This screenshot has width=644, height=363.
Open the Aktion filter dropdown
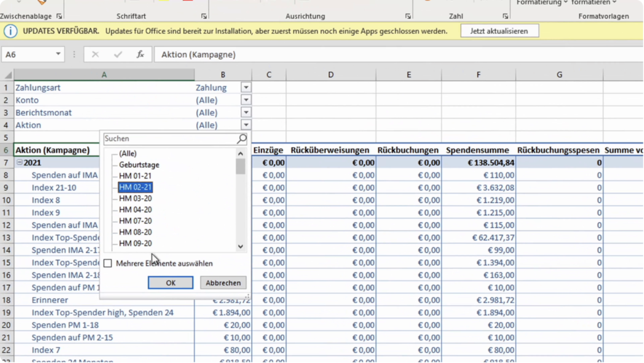point(246,125)
